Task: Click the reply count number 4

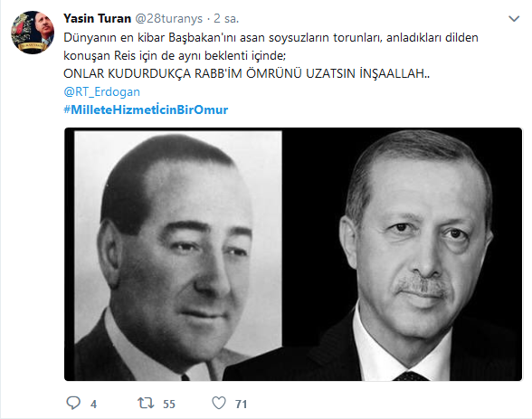Action: tap(94, 405)
